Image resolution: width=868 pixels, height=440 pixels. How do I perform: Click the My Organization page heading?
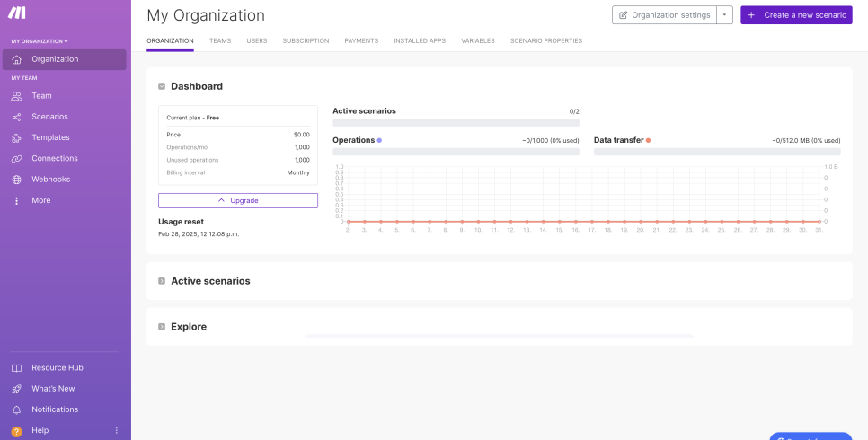click(x=206, y=15)
